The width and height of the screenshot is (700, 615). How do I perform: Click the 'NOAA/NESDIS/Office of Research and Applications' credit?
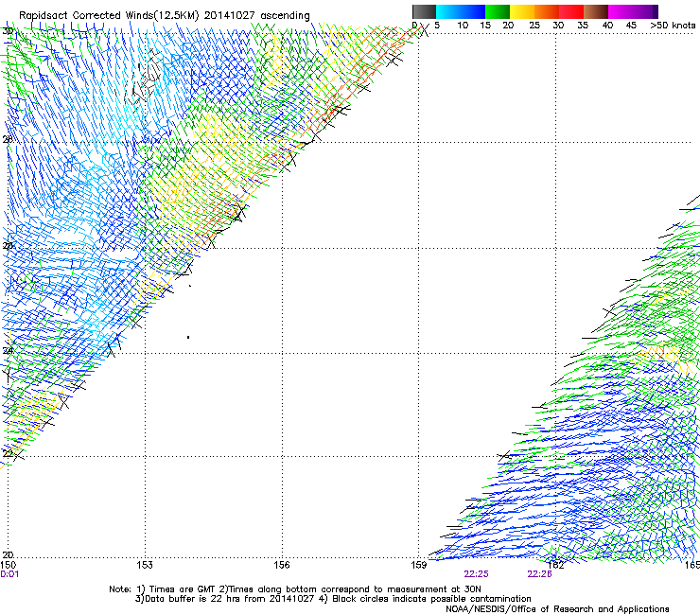(557, 609)
